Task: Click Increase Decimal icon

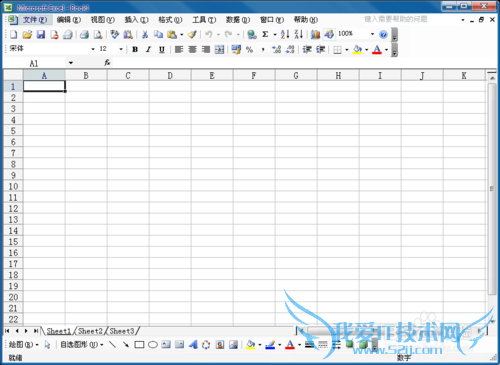Action: click(x=277, y=50)
